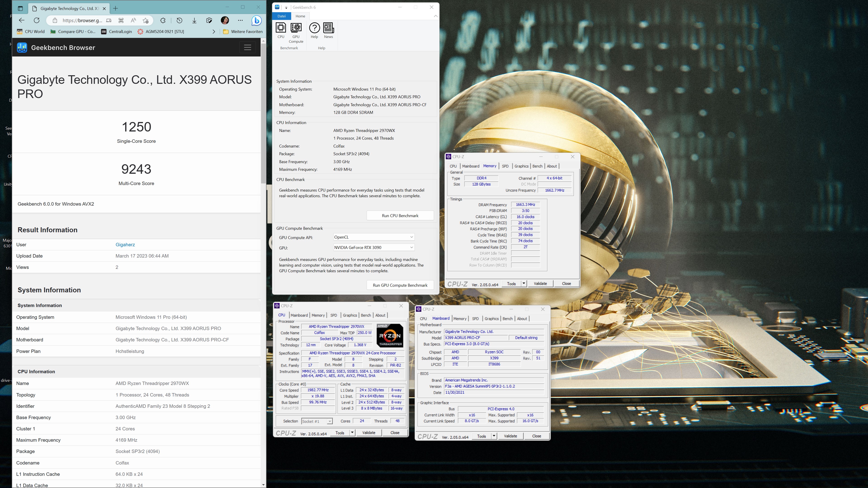Screen dimensions: 868x488
Task: Click Close button in CPU-Z Mainboard window
Action: 536,436
